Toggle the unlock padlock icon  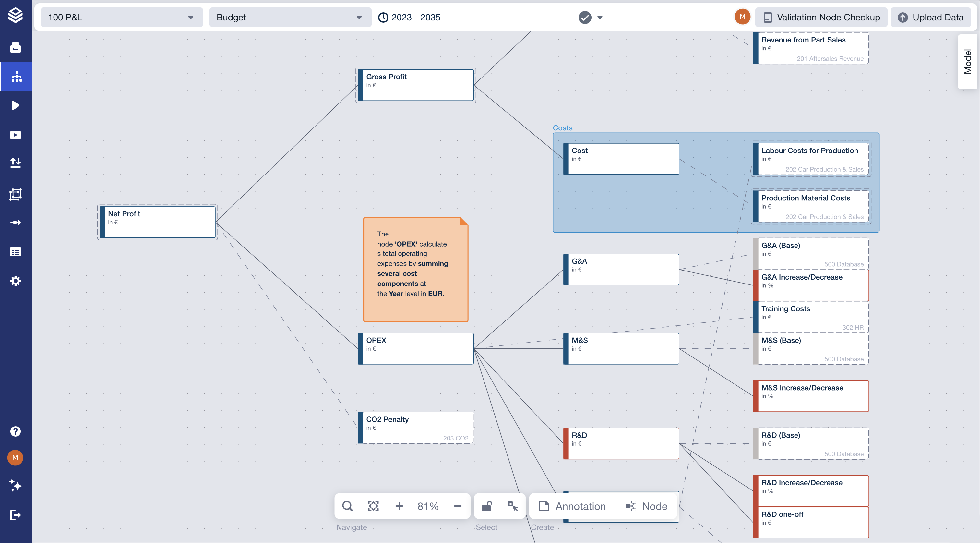pos(486,506)
